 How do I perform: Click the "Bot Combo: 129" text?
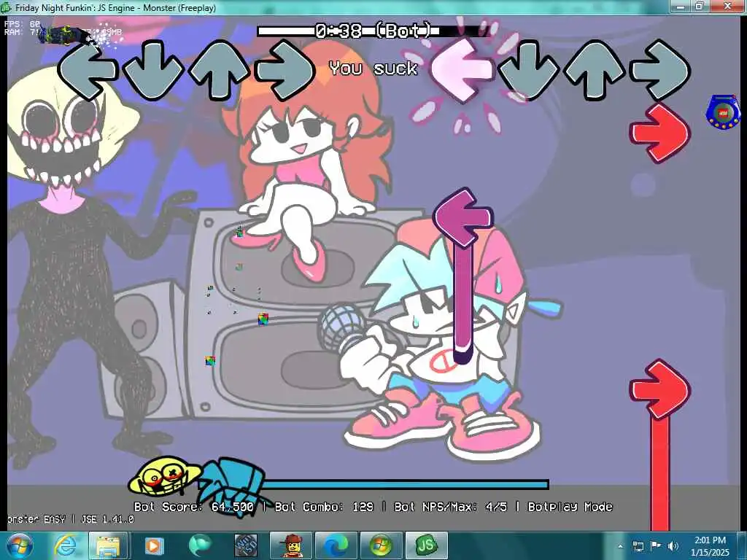[x=324, y=507]
